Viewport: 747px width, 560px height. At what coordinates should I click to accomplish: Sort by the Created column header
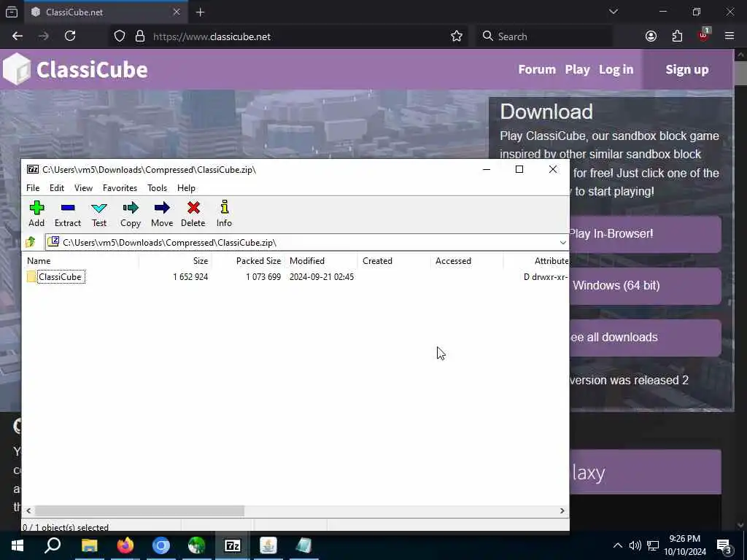(x=394, y=261)
